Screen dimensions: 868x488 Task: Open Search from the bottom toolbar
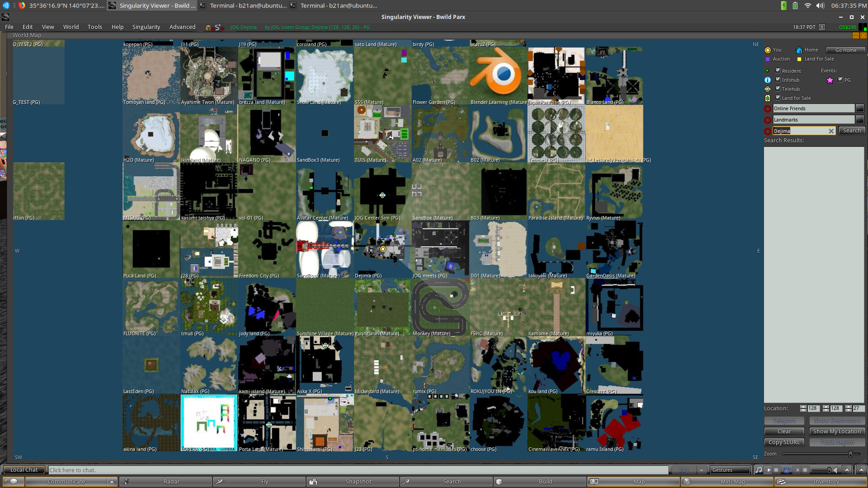click(x=446, y=482)
